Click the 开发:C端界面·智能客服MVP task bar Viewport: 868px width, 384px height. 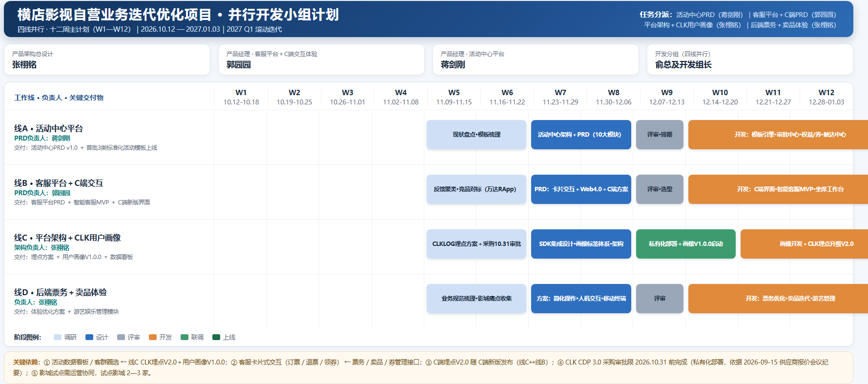click(x=778, y=189)
